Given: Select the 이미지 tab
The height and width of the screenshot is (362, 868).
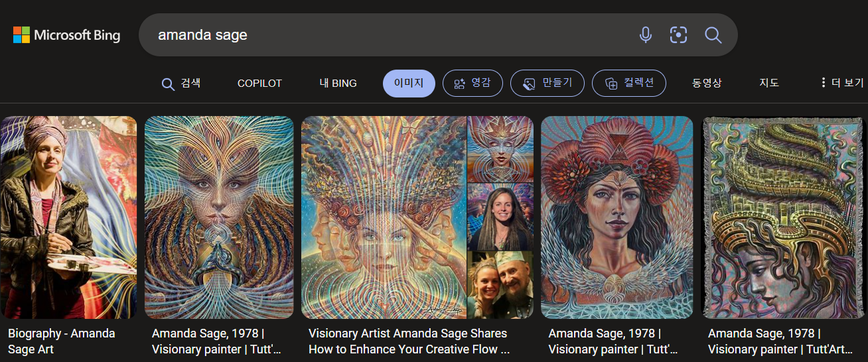Looking at the screenshot, I should click(409, 84).
